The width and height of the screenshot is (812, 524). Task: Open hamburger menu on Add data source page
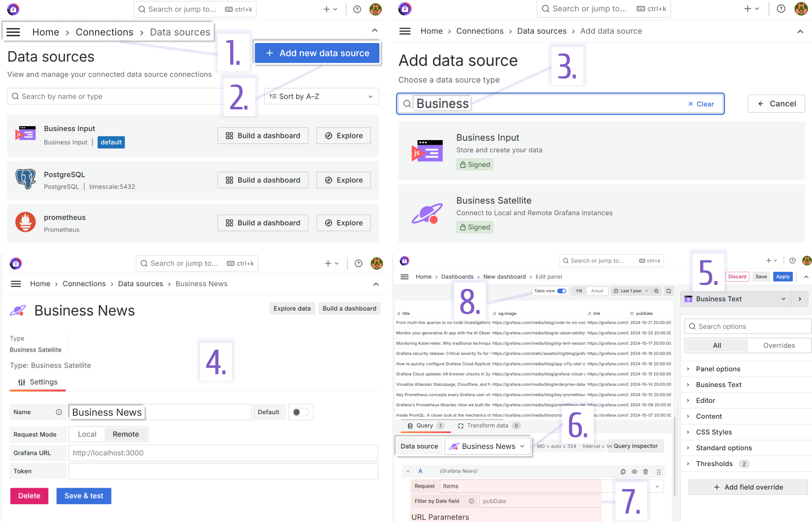coord(405,31)
